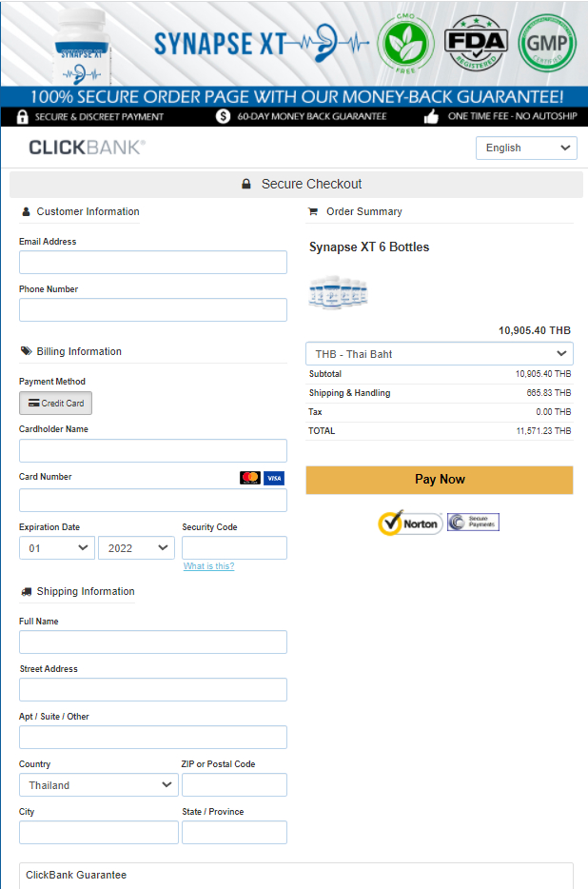Viewport: 588px width, 889px height.
Task: Open the THB - Thai Baht currency dropdown
Action: coord(440,354)
